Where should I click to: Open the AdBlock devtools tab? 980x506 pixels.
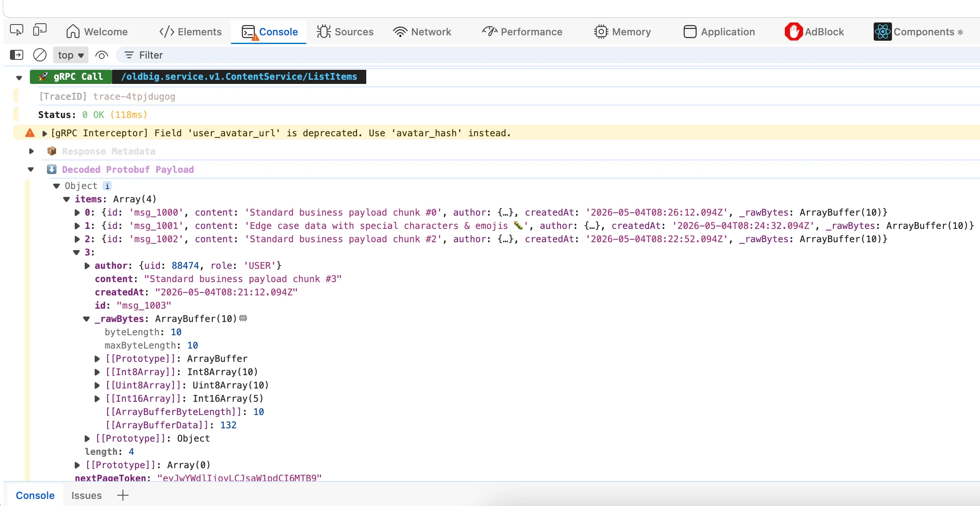pos(814,32)
